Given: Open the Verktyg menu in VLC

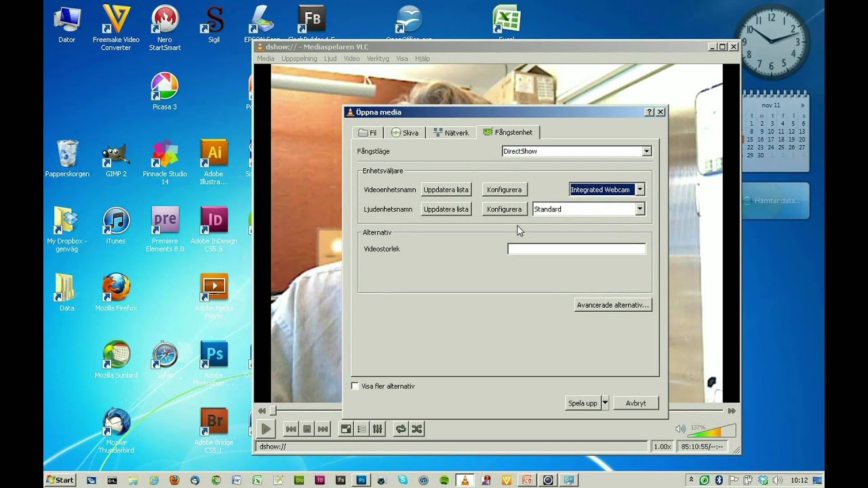Looking at the screenshot, I should click(378, 59).
